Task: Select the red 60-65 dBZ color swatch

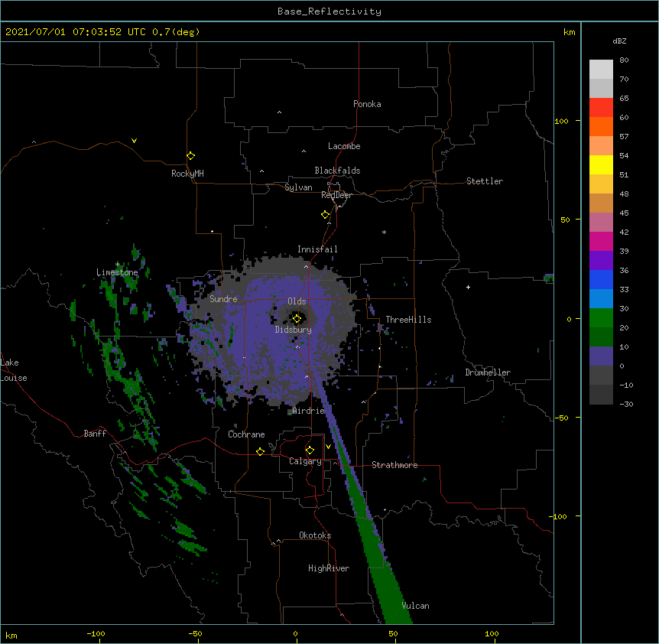Action: click(x=601, y=108)
